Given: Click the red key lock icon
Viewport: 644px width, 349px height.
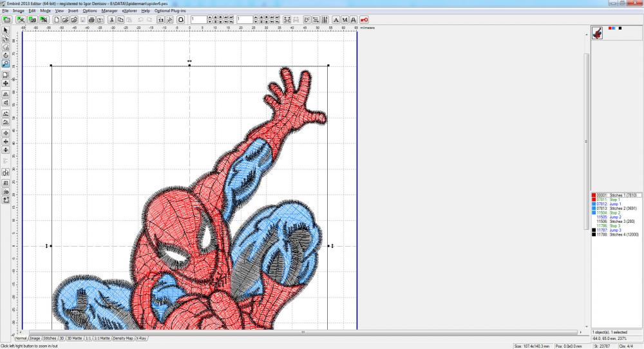Looking at the screenshot, I should coord(365,20).
